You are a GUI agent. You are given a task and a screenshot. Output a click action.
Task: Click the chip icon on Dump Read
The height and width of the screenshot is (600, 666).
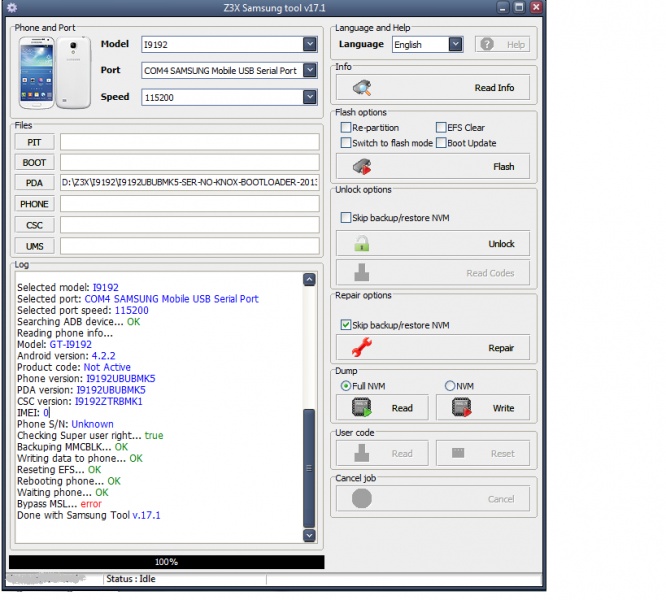coord(362,408)
